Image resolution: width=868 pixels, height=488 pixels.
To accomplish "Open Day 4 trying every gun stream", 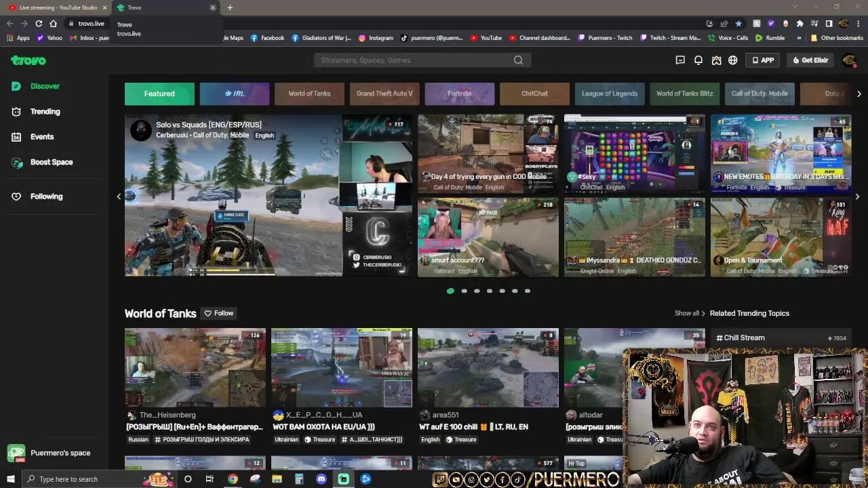I will (x=488, y=154).
